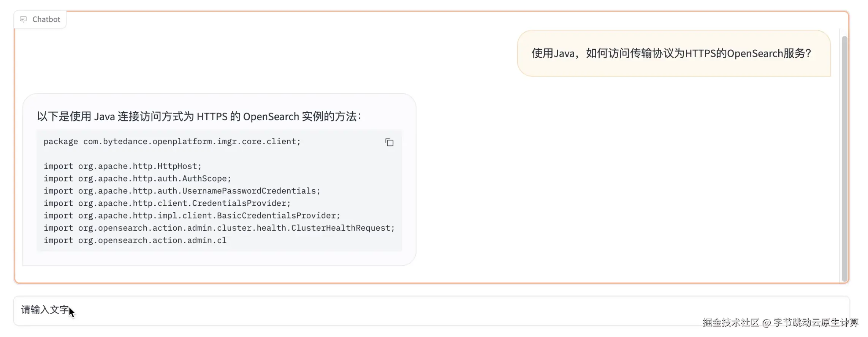Click the ClusterHealthRequest import line
Image resolution: width=868 pixels, height=337 pixels.
219,228
